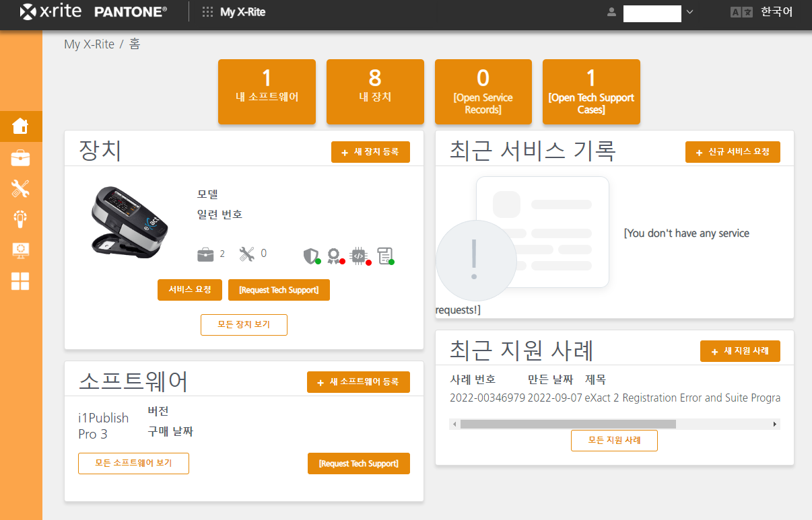Click the shield warranty status icon
812x520 pixels.
click(311, 256)
